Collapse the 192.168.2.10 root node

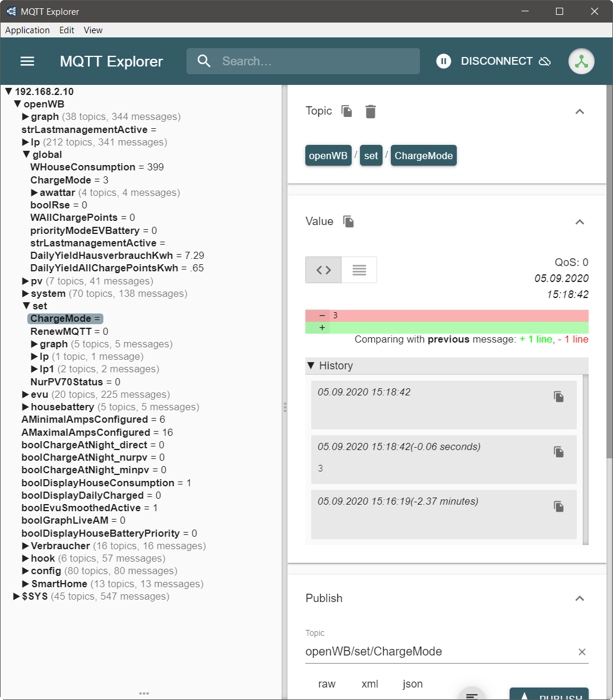click(8, 91)
